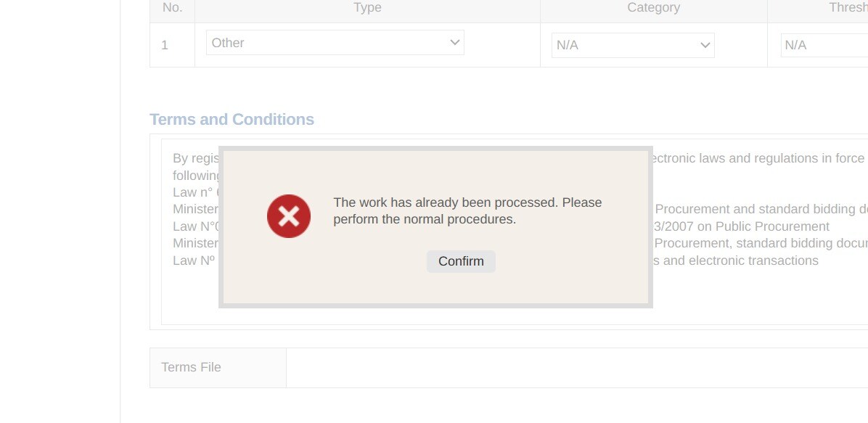Expand the Type dropdown showing Other

pyautogui.click(x=335, y=43)
